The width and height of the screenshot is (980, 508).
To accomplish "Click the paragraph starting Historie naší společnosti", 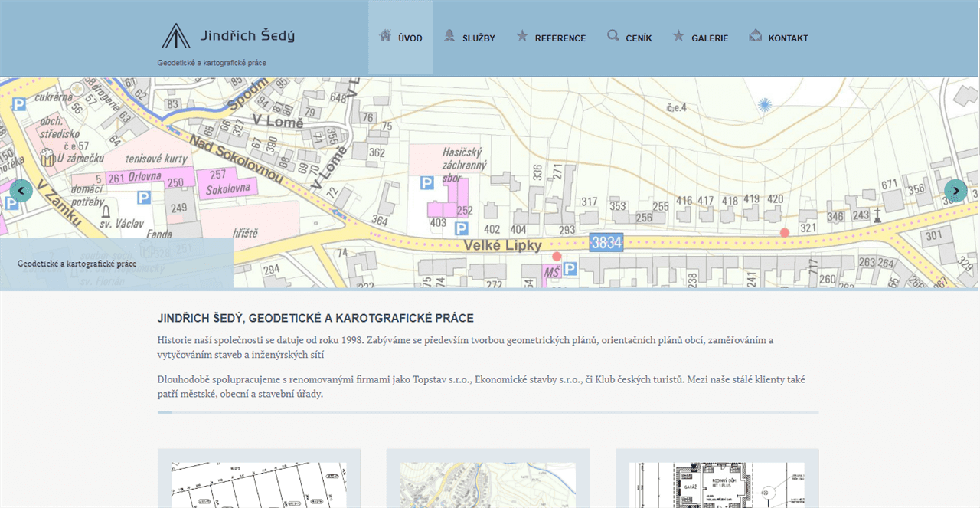I will (465, 347).
